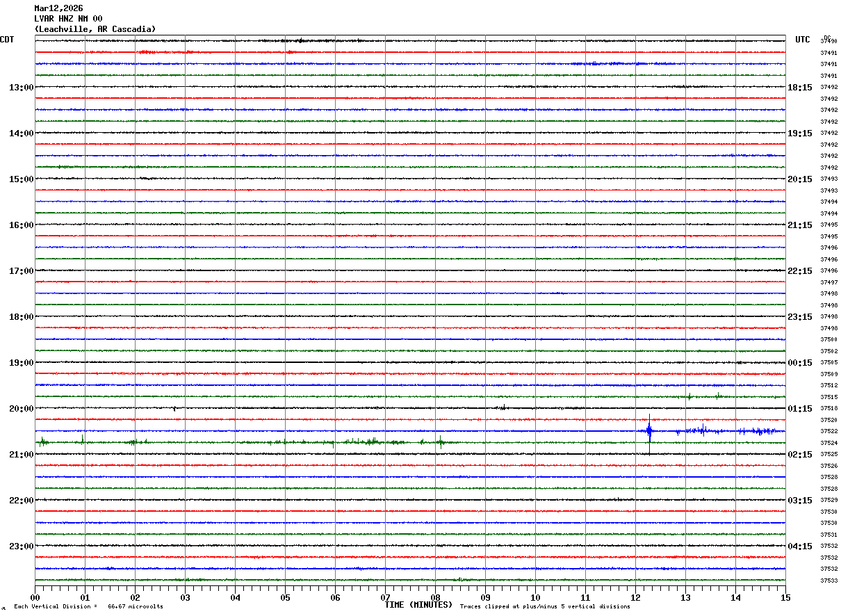
Task: Select the 23:15 UTC time label
Action: tap(800, 317)
